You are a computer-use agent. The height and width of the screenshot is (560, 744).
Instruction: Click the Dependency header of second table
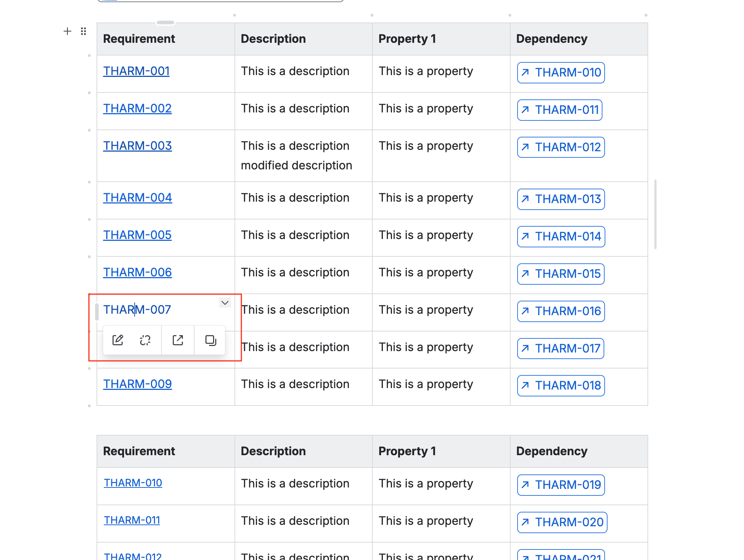551,451
